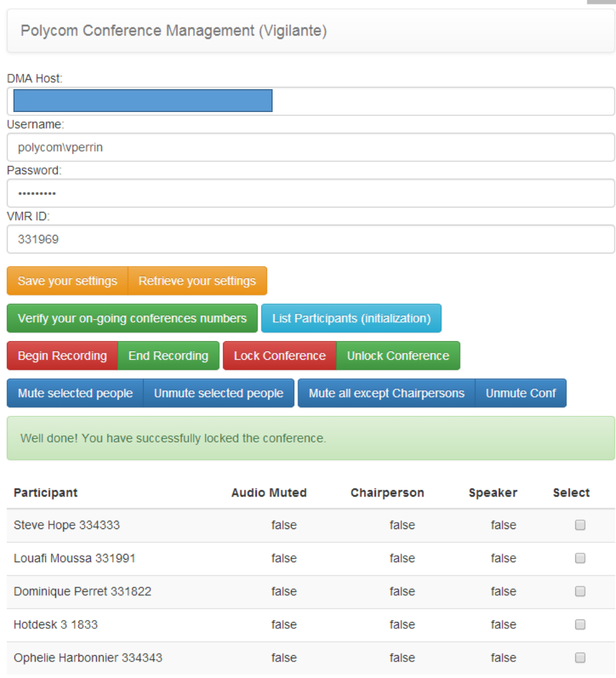Check the box for Dominique Perret 331822
Viewport: 616px width, 678px height.
point(580,591)
